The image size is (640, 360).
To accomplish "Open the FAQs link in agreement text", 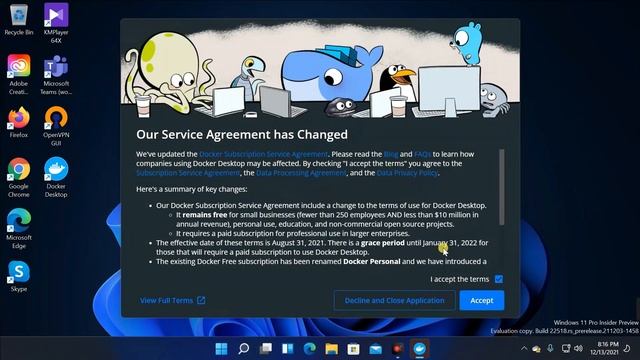I will click(x=422, y=154).
